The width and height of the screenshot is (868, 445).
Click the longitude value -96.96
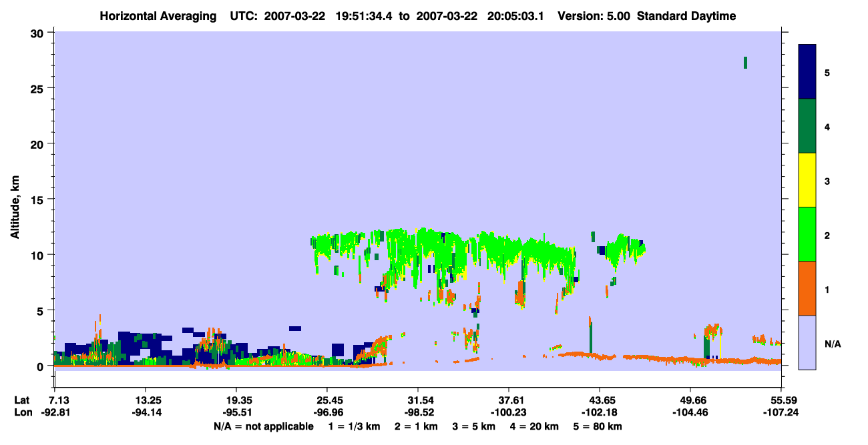(327, 412)
